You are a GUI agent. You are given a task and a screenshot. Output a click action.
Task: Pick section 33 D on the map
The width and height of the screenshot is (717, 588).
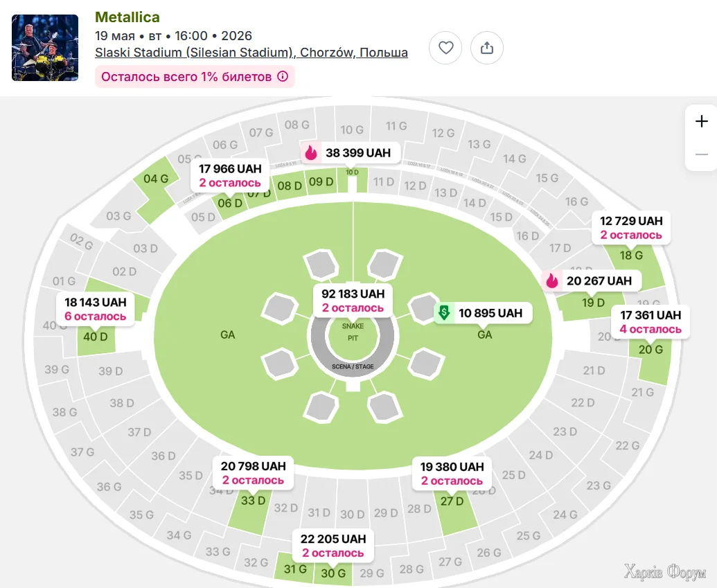point(252,501)
